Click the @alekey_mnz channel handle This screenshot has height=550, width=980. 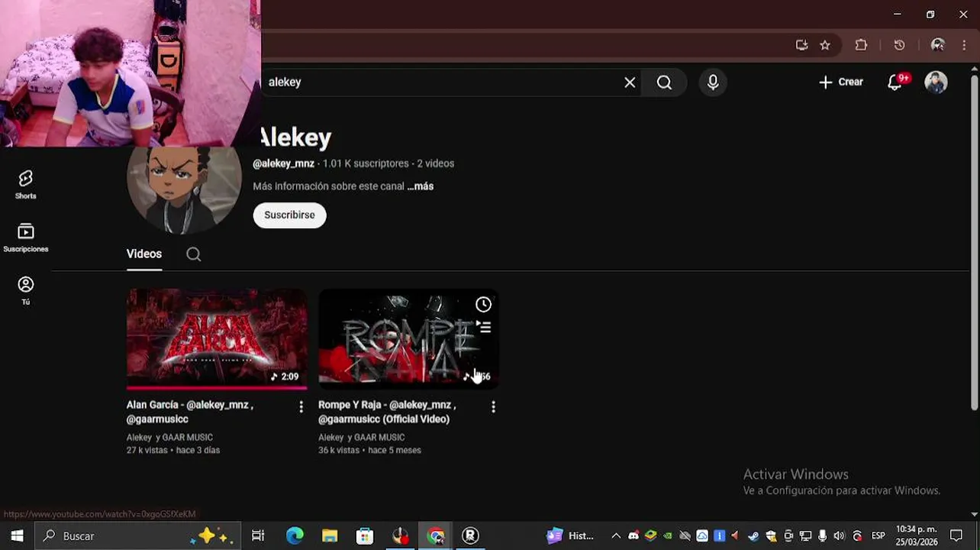tap(283, 163)
